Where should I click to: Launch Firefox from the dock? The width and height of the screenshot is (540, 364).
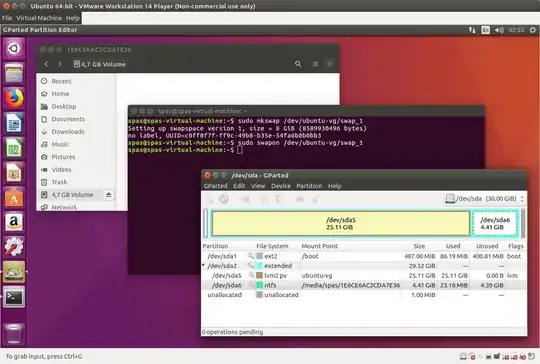14,98
